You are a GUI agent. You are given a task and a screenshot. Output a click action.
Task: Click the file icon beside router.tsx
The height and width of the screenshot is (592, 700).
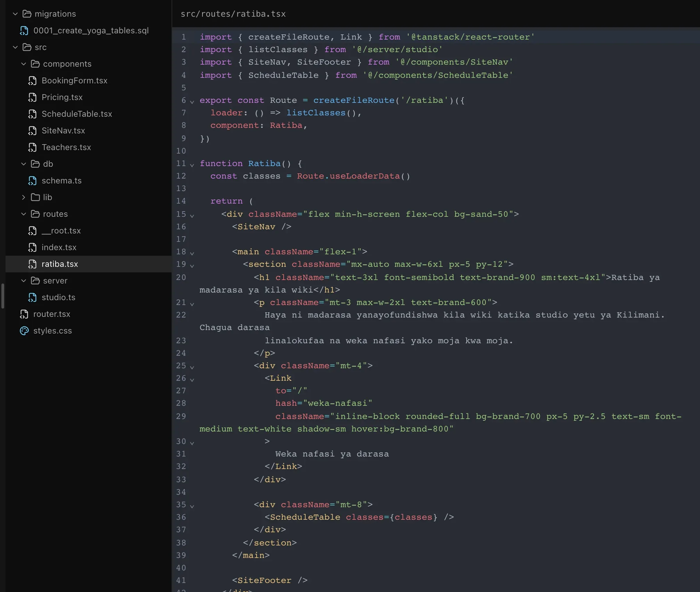pyautogui.click(x=24, y=314)
